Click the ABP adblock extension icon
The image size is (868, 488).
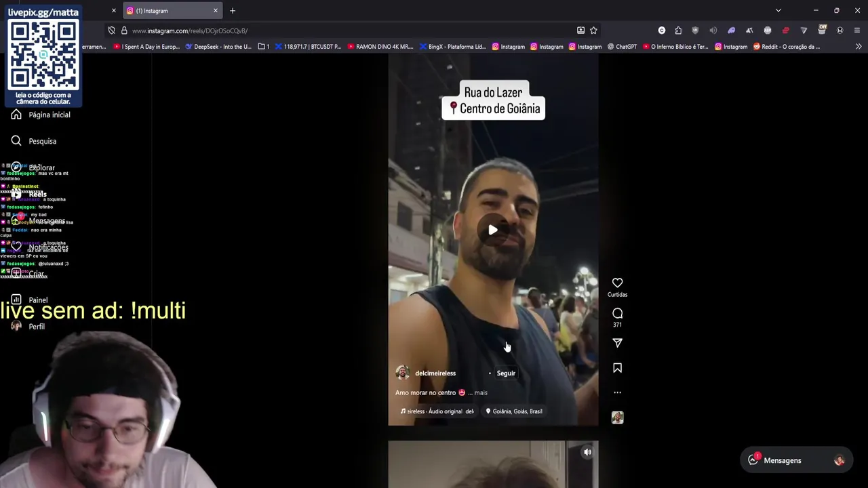768,30
